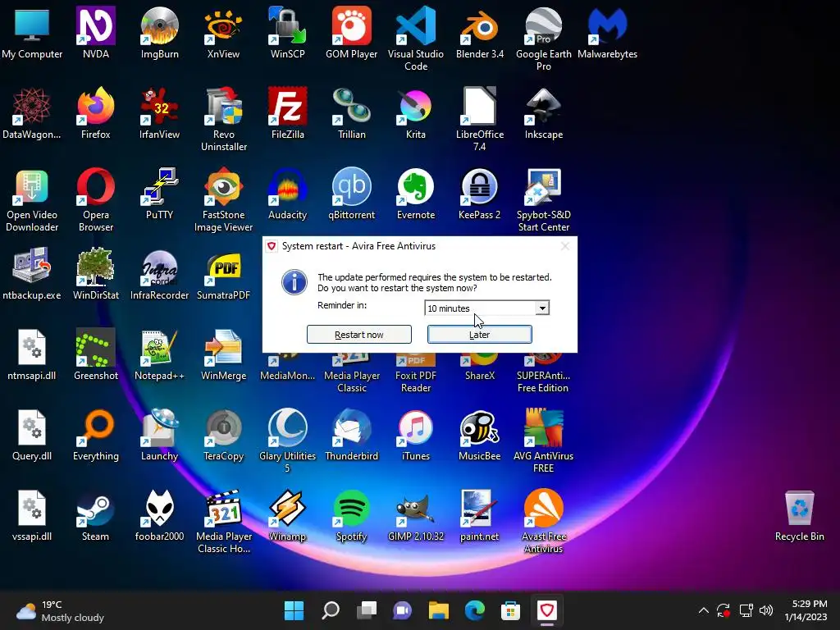Open the PuTTY shortcut
The height and width of the screenshot is (630, 840).
160,194
